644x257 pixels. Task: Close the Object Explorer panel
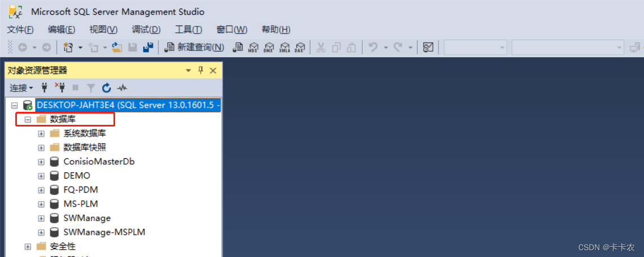click(213, 70)
